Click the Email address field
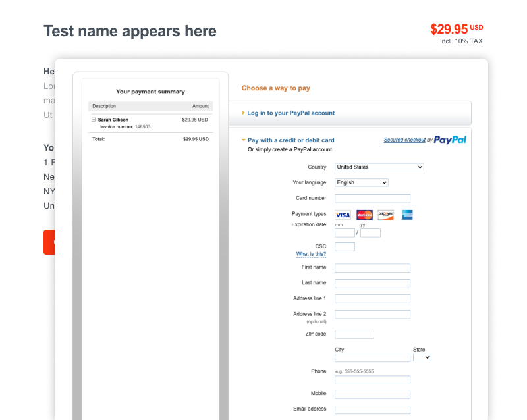The width and height of the screenshot is (527, 420). click(372, 409)
